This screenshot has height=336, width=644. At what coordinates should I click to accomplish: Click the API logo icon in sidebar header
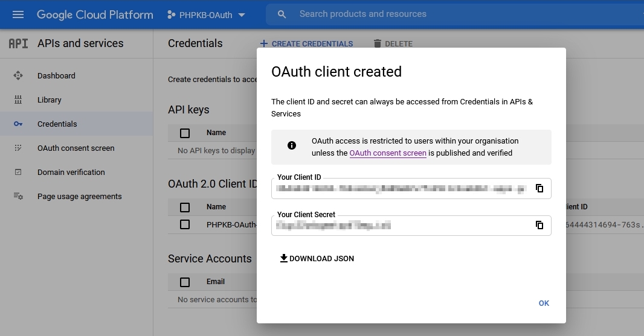click(x=19, y=43)
